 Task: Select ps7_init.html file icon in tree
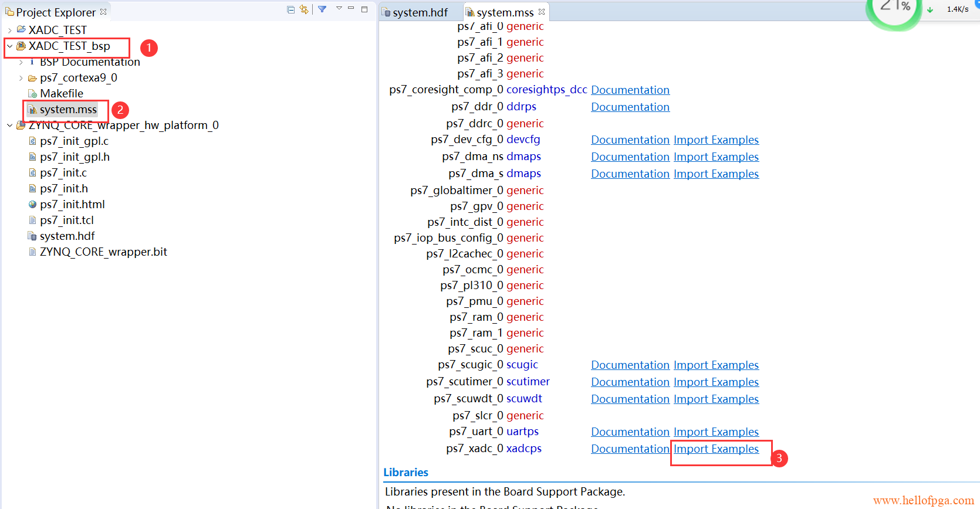(33, 205)
